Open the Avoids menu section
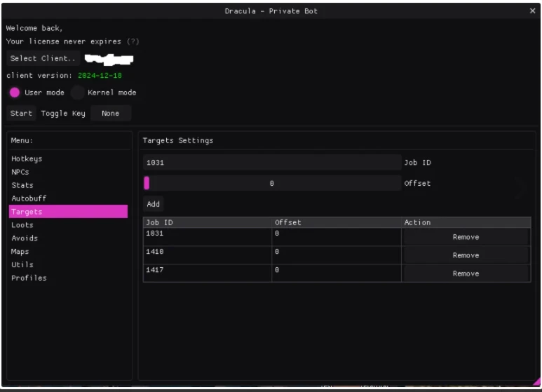This screenshot has width=542, height=392. (25, 238)
